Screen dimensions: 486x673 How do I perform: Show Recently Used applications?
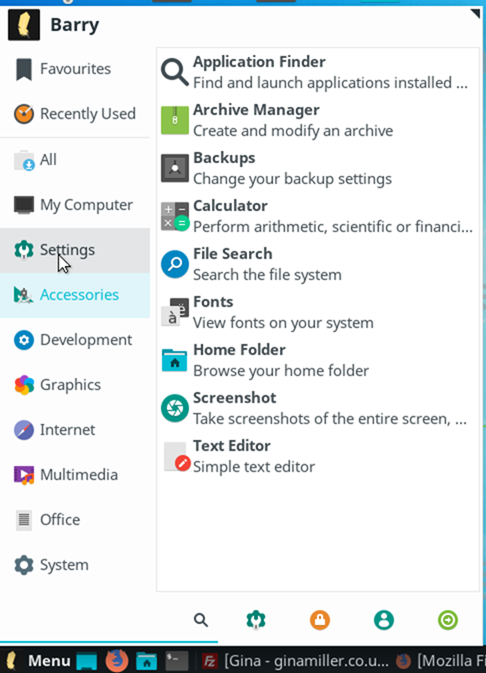(x=75, y=114)
